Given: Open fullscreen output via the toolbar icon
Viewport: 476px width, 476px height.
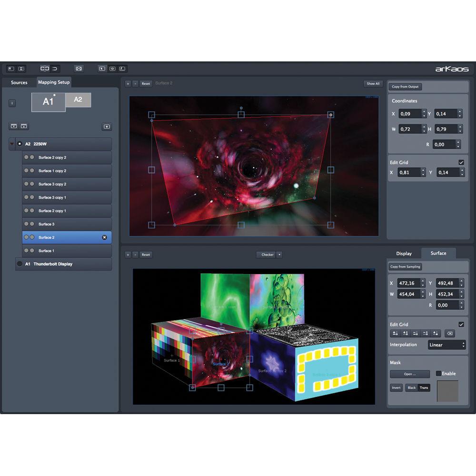Looking at the screenshot, I should tap(79, 69).
